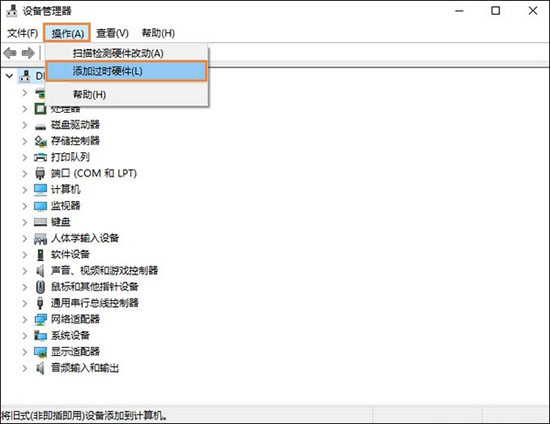
Task: Select 添加过时硬件(L) menu entry
Action: tap(127, 71)
